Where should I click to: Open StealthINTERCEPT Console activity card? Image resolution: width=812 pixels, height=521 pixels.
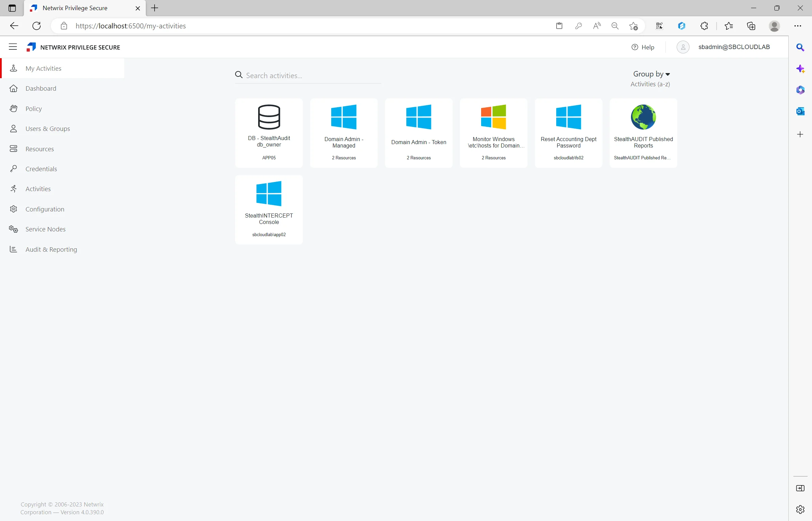point(269,210)
